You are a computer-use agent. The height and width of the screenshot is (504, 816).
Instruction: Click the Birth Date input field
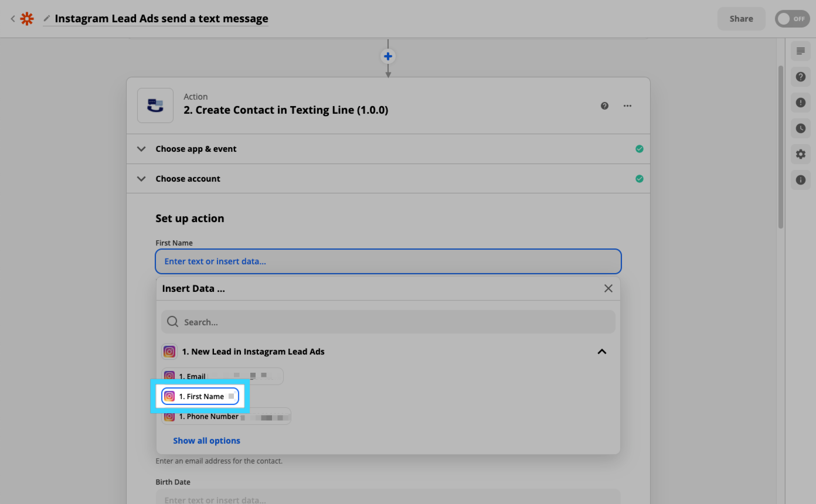388,497
